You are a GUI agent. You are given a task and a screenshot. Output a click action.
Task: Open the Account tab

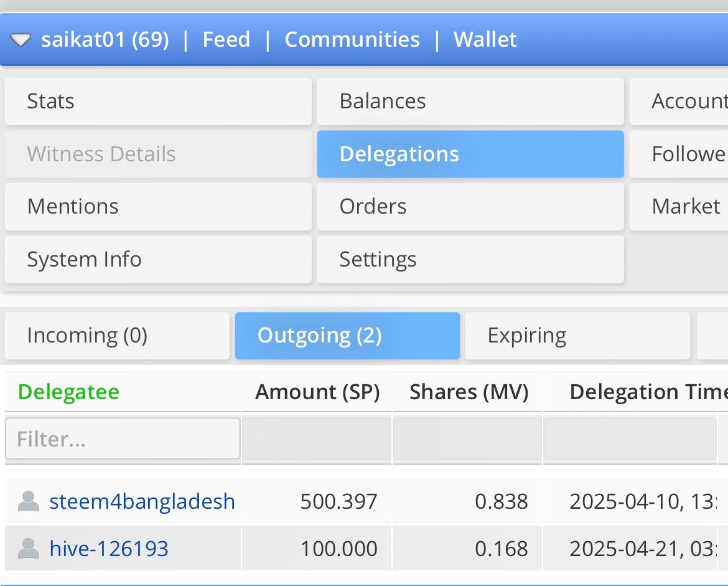click(679, 102)
